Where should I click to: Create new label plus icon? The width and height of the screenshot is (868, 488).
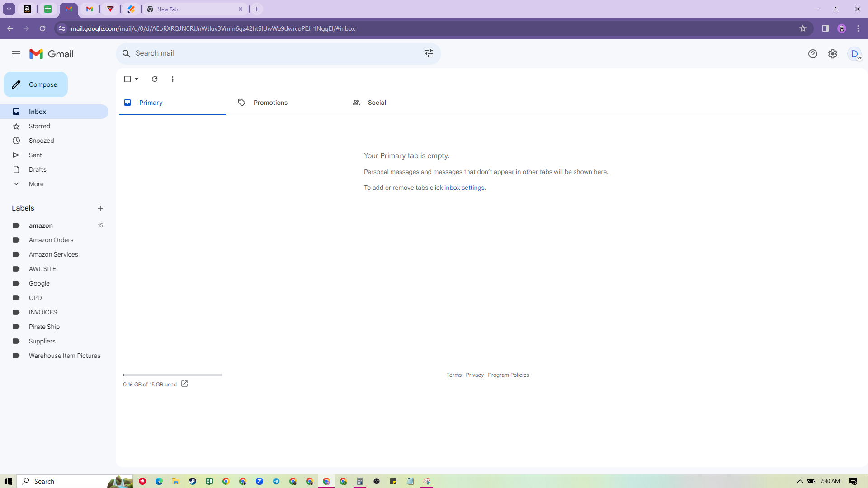100,208
